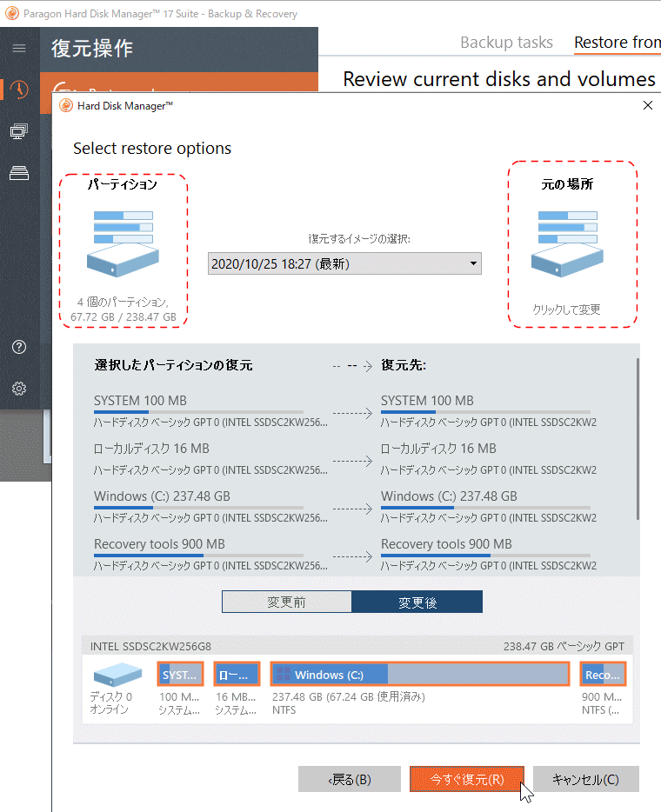The width and height of the screenshot is (661, 812).
Task: Click the help question mark icon
Action: coord(18,347)
